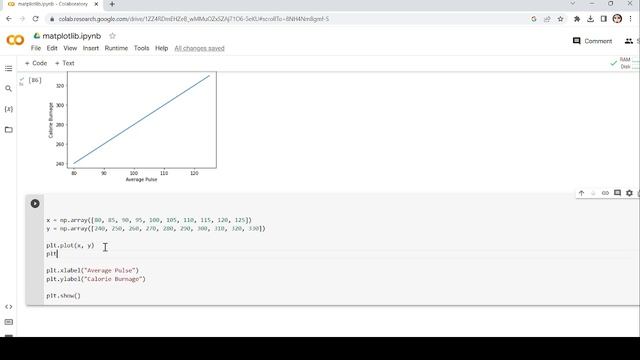Click the y = np.array line

(x=156, y=229)
